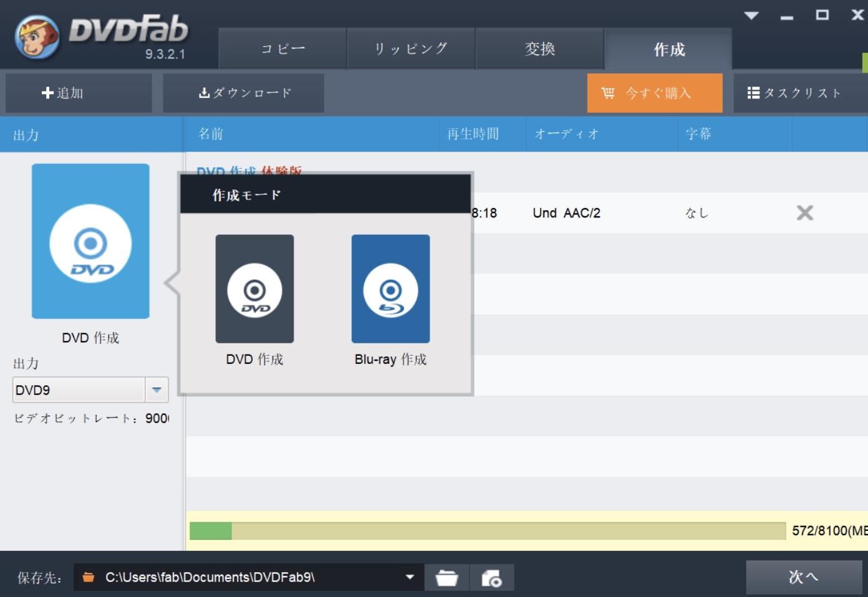Viewport: 868px width, 597px height.
Task: Click the 再生時間 column header
Action: click(473, 133)
